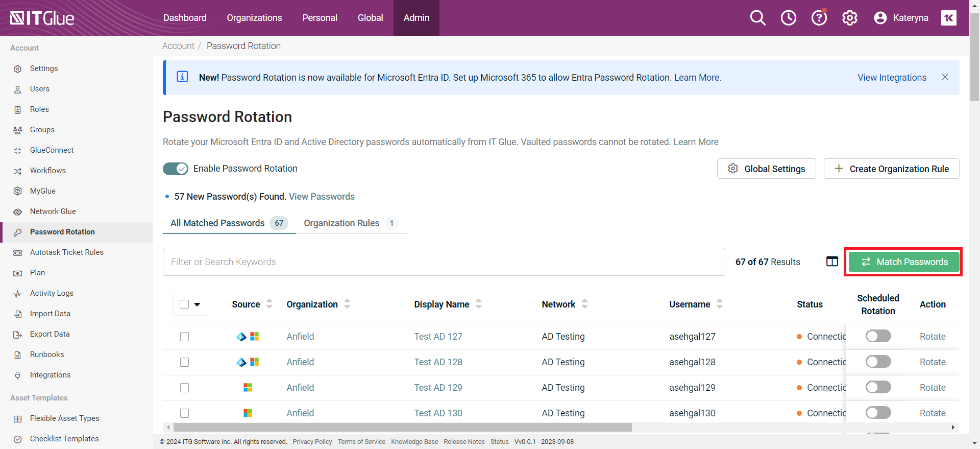Screen dimensions: 980x449
Task: Open the Global menu
Action: tap(370, 18)
